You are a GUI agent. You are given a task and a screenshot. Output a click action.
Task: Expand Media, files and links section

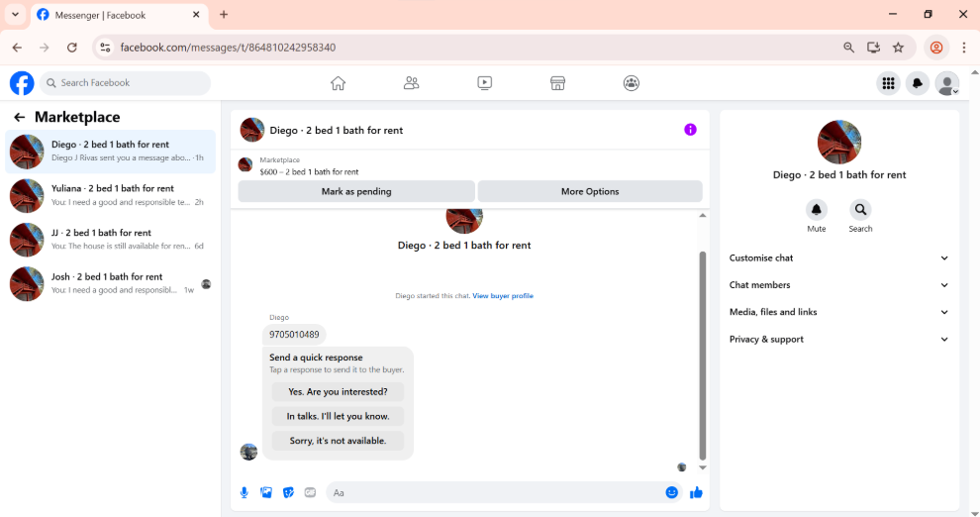(x=838, y=312)
